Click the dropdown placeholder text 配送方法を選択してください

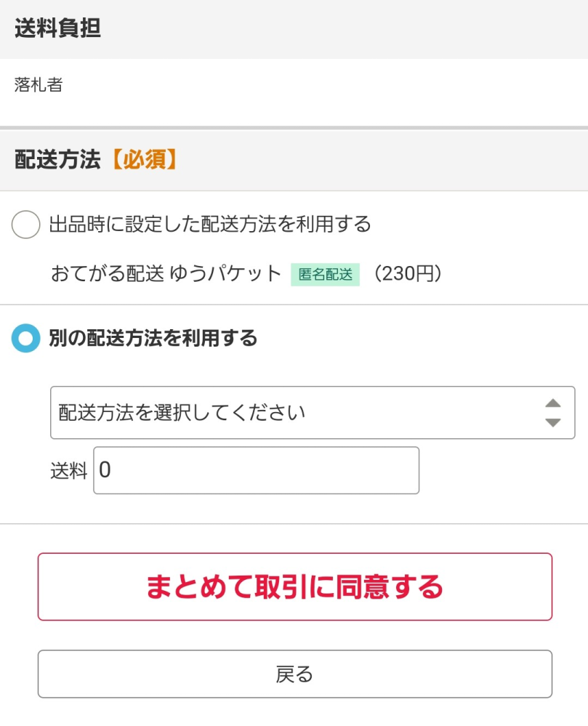pyautogui.click(x=182, y=413)
